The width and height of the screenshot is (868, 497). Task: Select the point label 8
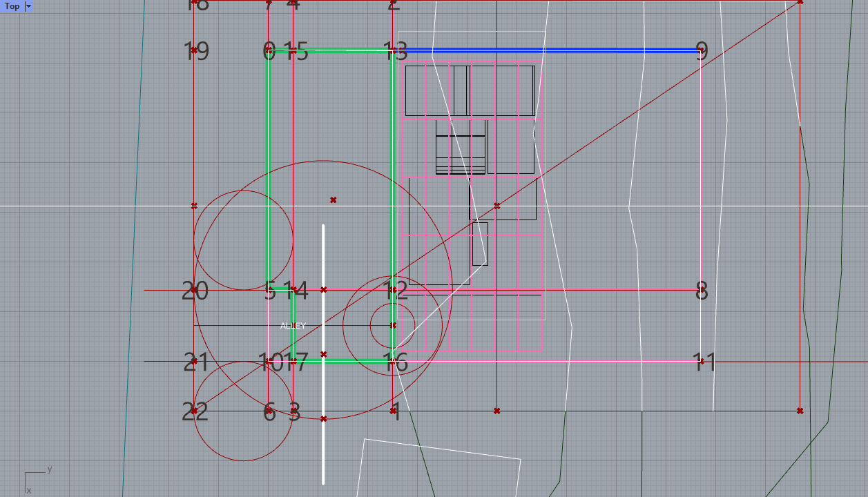pos(702,291)
